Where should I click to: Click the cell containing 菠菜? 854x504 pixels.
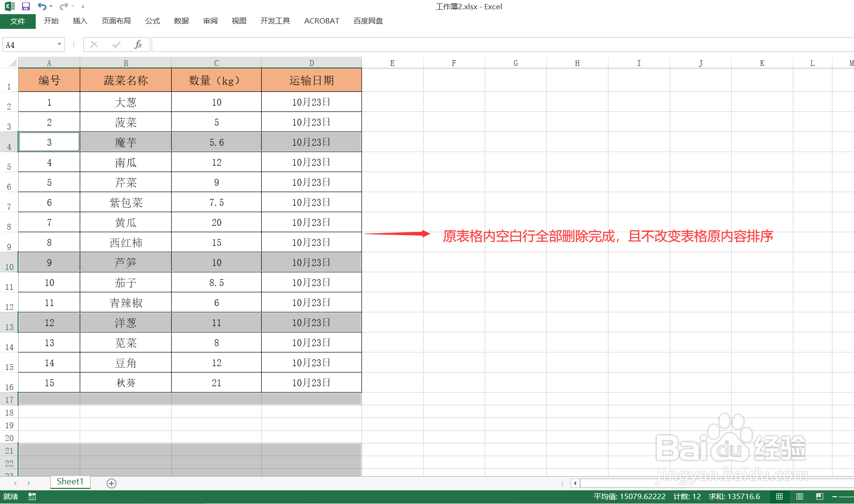pos(126,122)
